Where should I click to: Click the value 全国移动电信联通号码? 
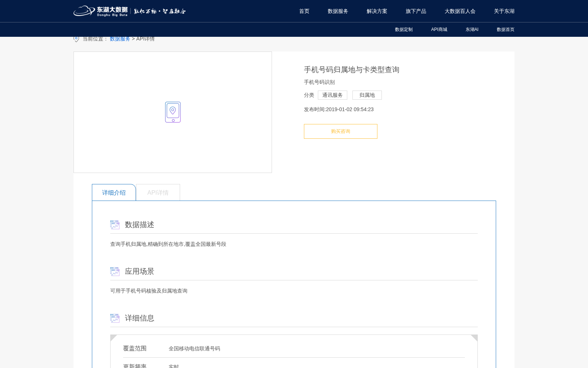(x=194, y=348)
